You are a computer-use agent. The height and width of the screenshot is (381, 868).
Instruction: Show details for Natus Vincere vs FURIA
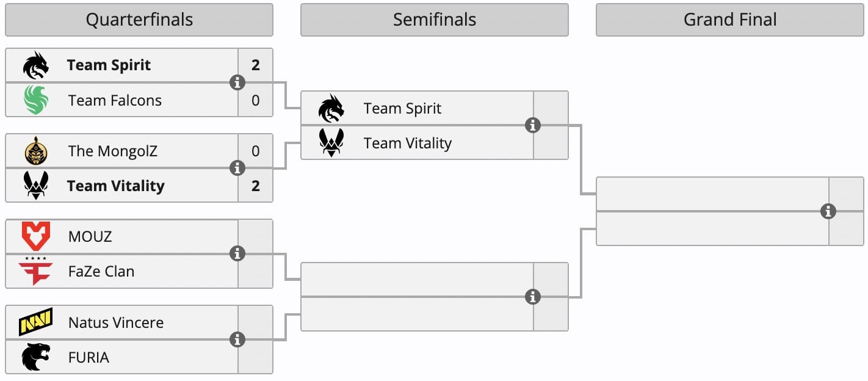[x=237, y=339]
